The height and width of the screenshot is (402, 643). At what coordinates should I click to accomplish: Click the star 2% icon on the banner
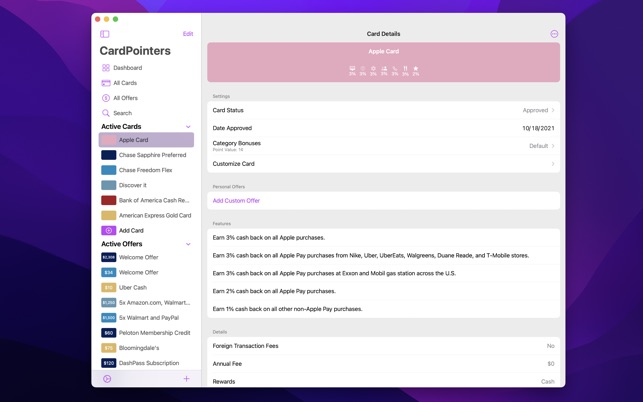416,69
